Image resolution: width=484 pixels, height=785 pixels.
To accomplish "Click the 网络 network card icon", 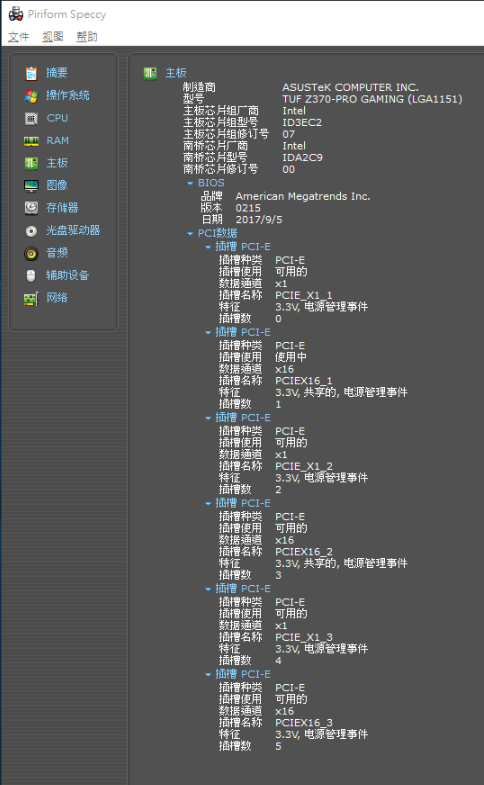I will point(31,298).
